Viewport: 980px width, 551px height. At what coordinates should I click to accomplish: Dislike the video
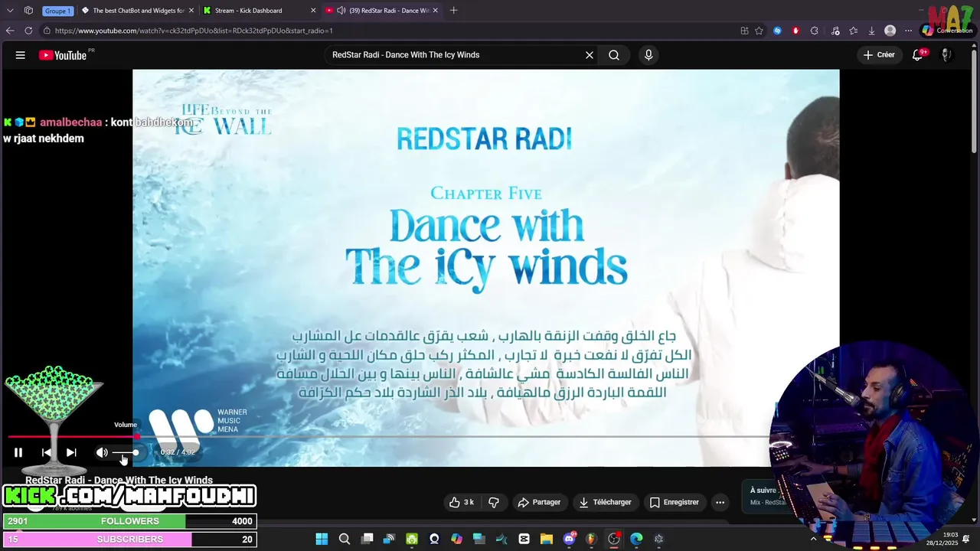tap(494, 502)
